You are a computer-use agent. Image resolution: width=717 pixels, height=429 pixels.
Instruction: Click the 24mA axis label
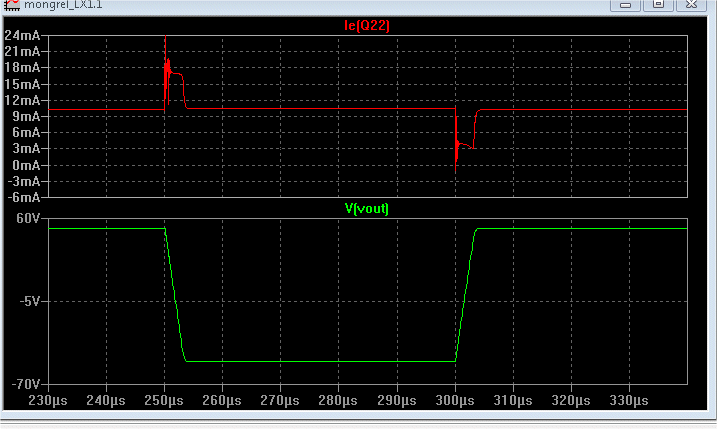(x=22, y=35)
